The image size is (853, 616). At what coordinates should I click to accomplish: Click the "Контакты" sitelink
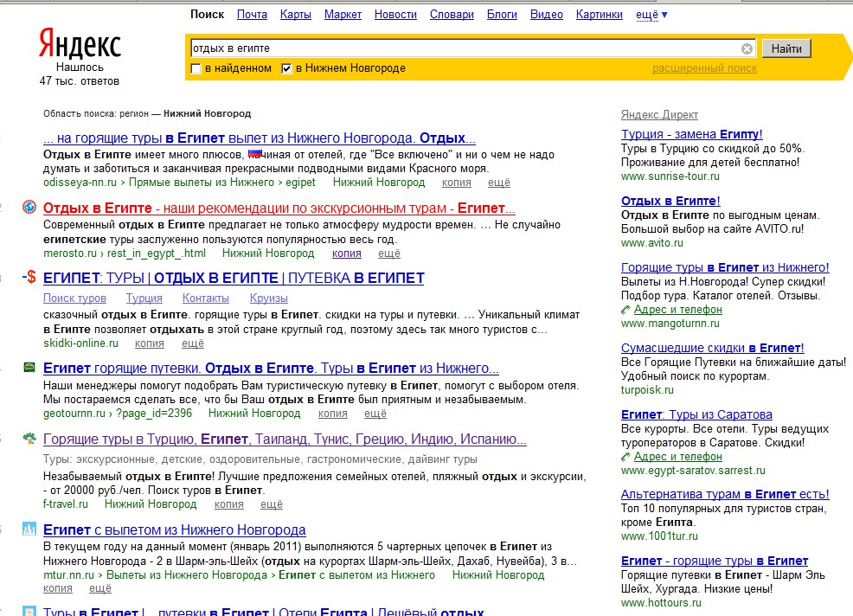click(206, 298)
